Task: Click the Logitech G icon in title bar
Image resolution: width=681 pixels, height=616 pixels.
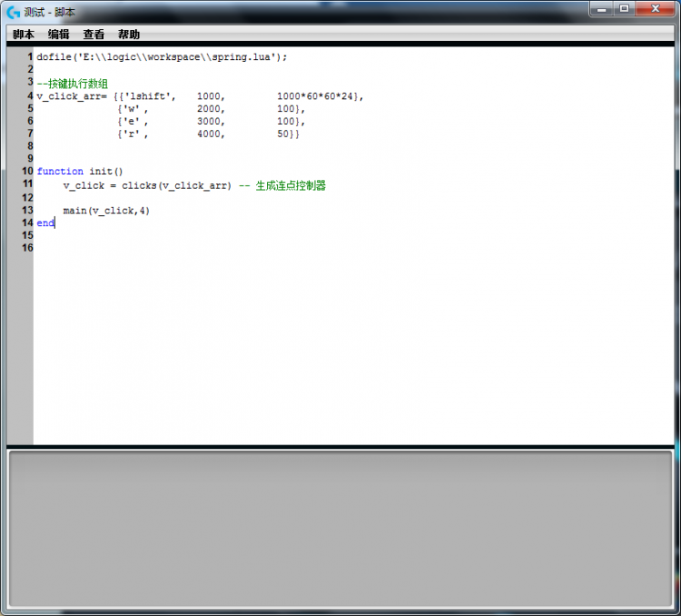Action: (14, 12)
